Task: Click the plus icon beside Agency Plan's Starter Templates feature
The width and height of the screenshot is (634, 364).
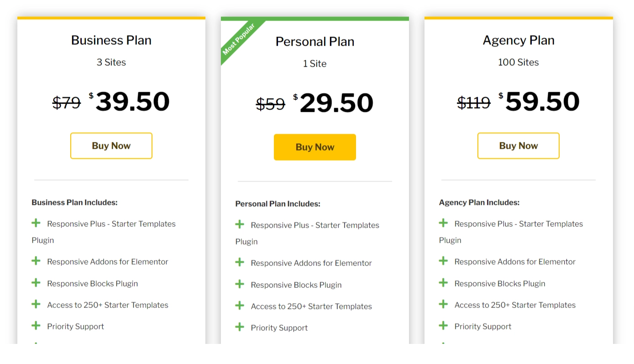Action: tap(444, 304)
